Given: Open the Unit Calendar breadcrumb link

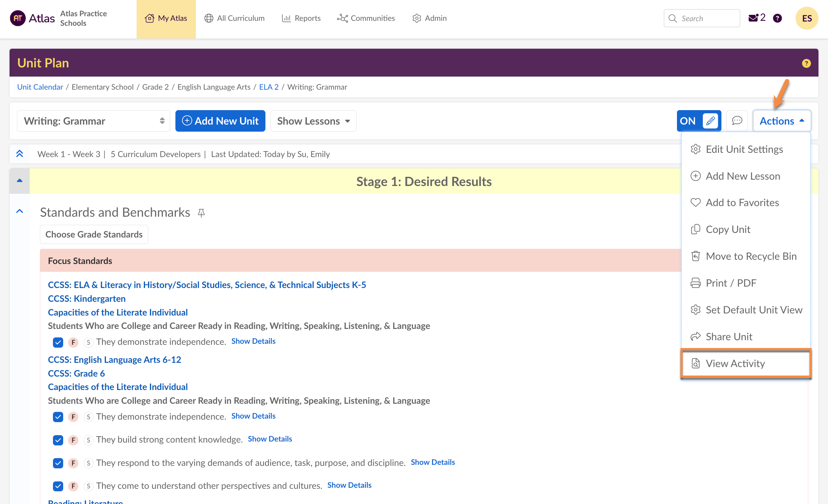Looking at the screenshot, I should [40, 87].
